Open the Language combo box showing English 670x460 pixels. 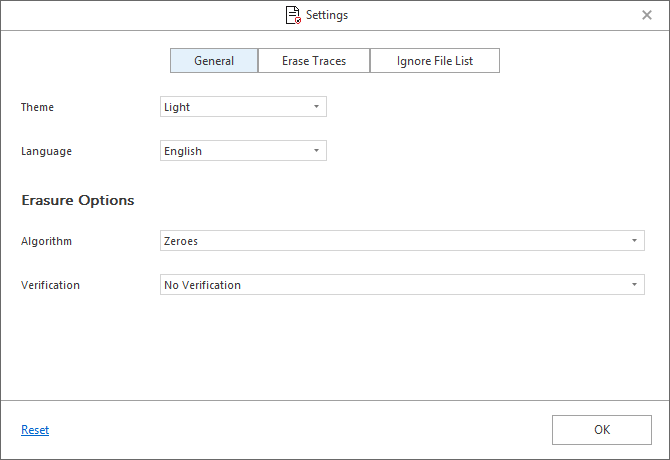pyautogui.click(x=236, y=151)
